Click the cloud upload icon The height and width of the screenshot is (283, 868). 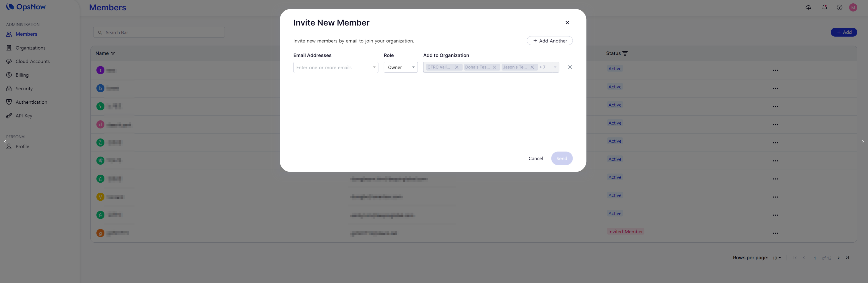click(x=808, y=7)
